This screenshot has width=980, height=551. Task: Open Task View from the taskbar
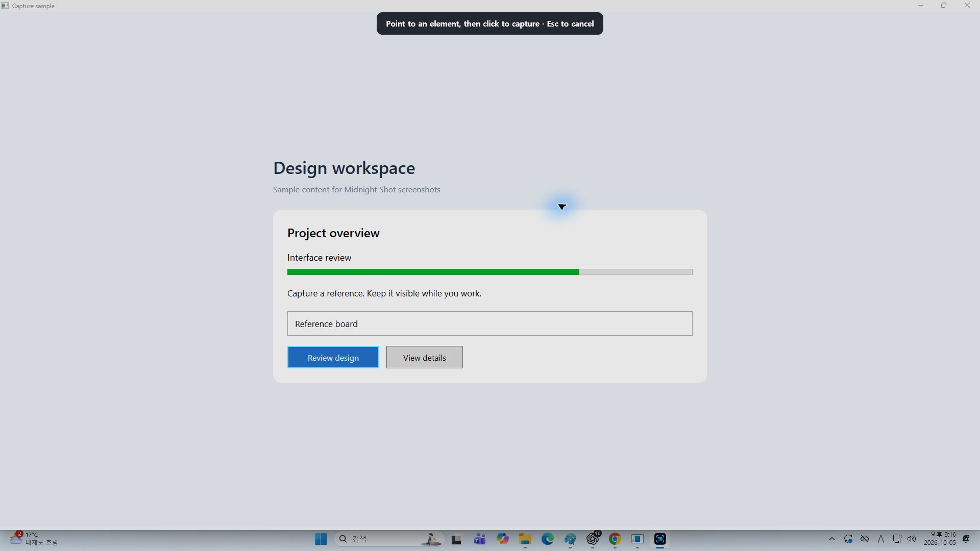[x=456, y=539]
